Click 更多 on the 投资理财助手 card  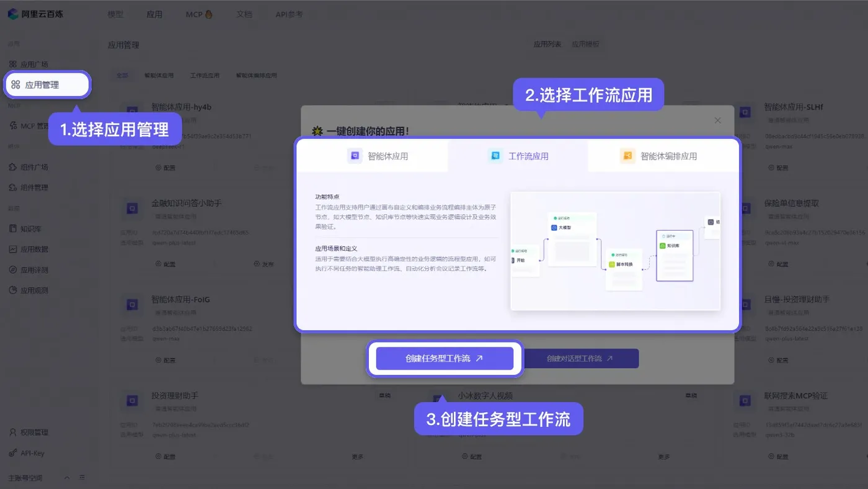click(358, 457)
